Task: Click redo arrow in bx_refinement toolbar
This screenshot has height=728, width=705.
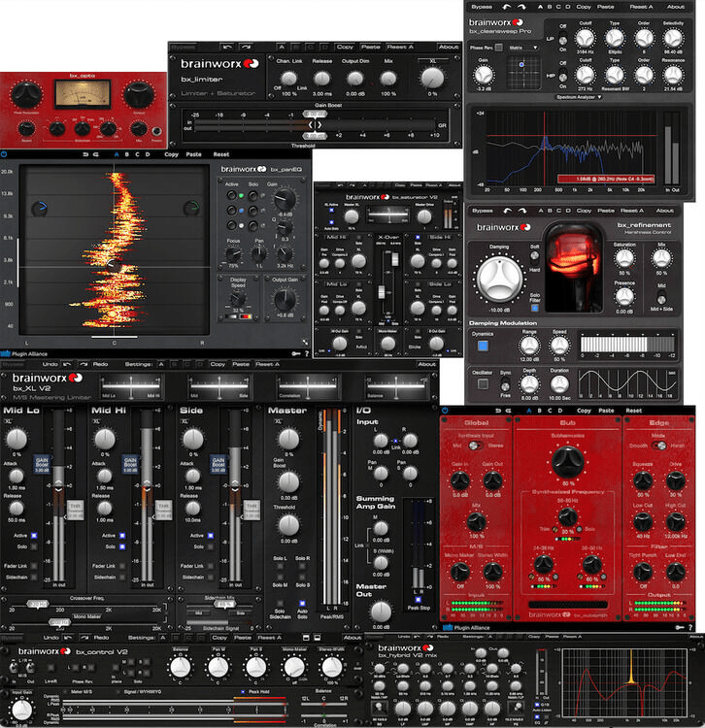Action: tap(523, 211)
